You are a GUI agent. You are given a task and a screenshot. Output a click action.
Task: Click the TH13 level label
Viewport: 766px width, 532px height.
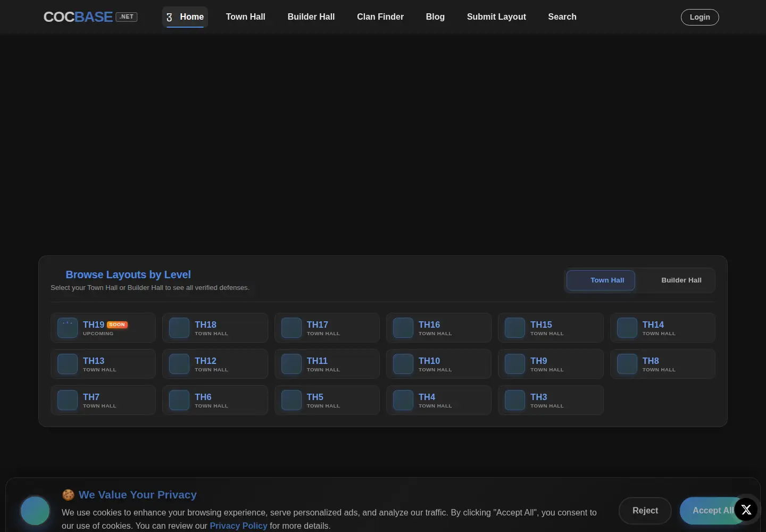point(94,361)
